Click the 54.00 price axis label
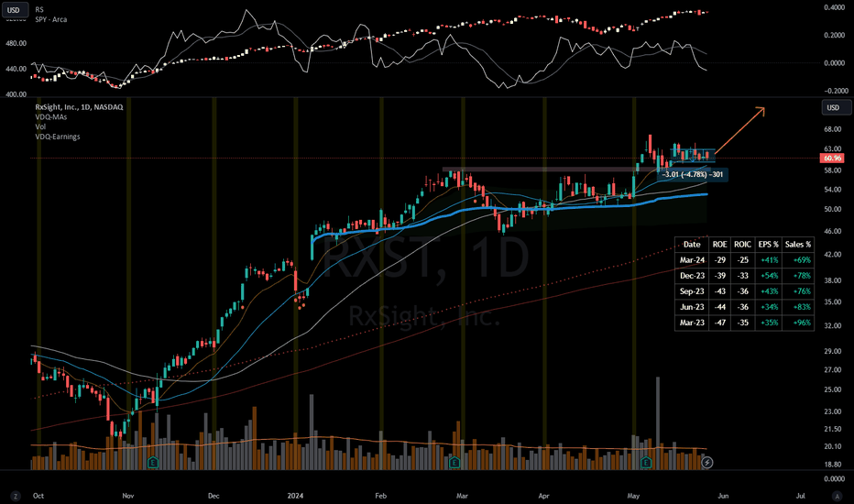The height and width of the screenshot is (504, 854). tap(833, 190)
